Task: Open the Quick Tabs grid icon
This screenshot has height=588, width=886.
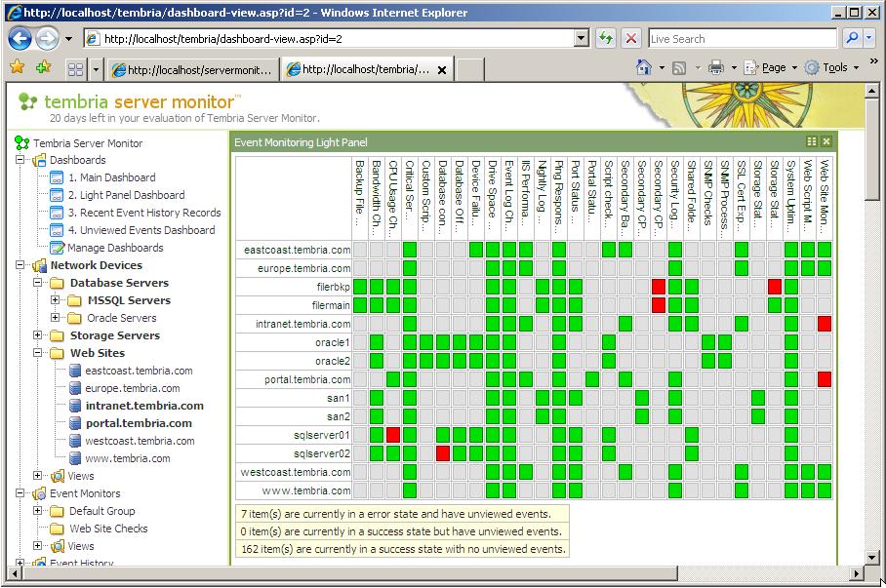Action: [75, 69]
